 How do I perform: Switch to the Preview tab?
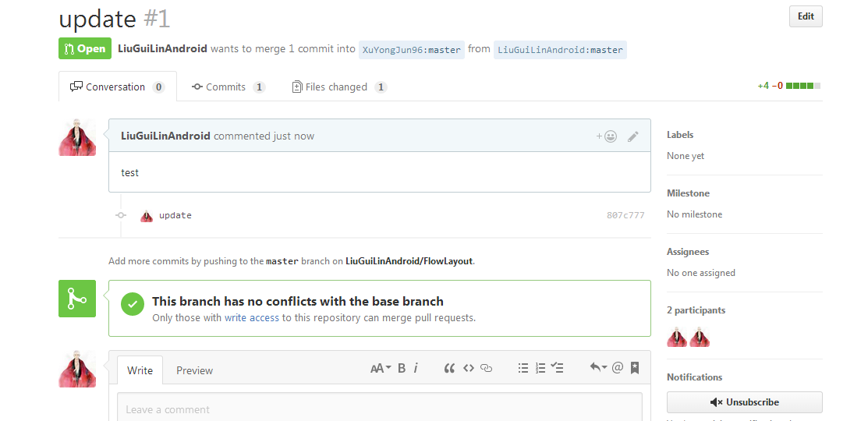coord(194,370)
